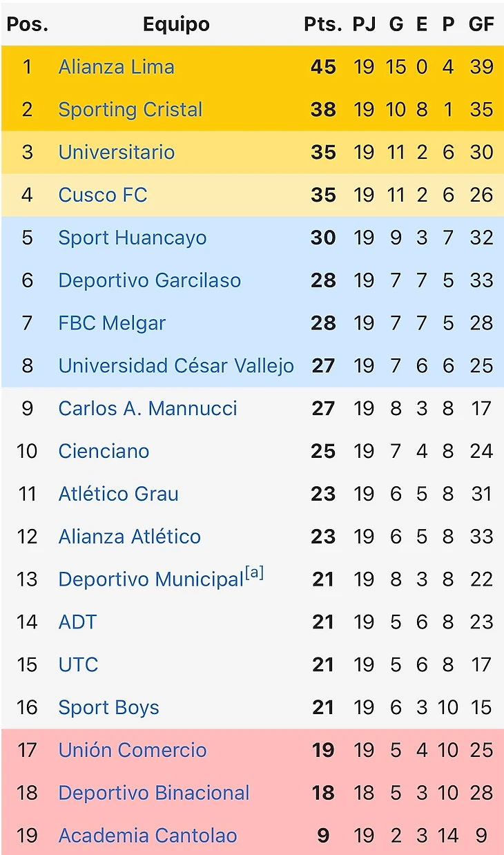Click Deportivo Garcilaso link
Image resolution: width=504 pixels, height=855 pixels.
click(149, 280)
